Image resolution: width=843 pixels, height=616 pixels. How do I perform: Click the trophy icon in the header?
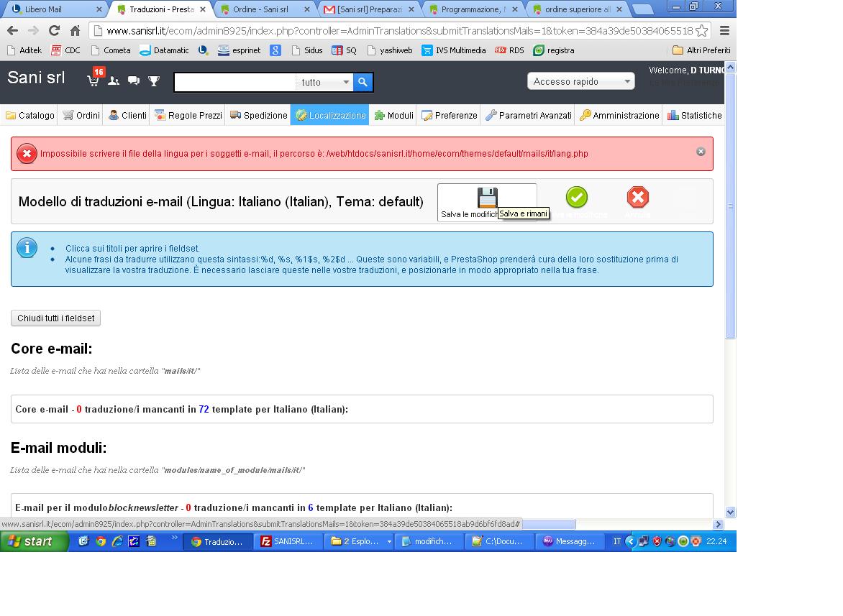pos(154,81)
